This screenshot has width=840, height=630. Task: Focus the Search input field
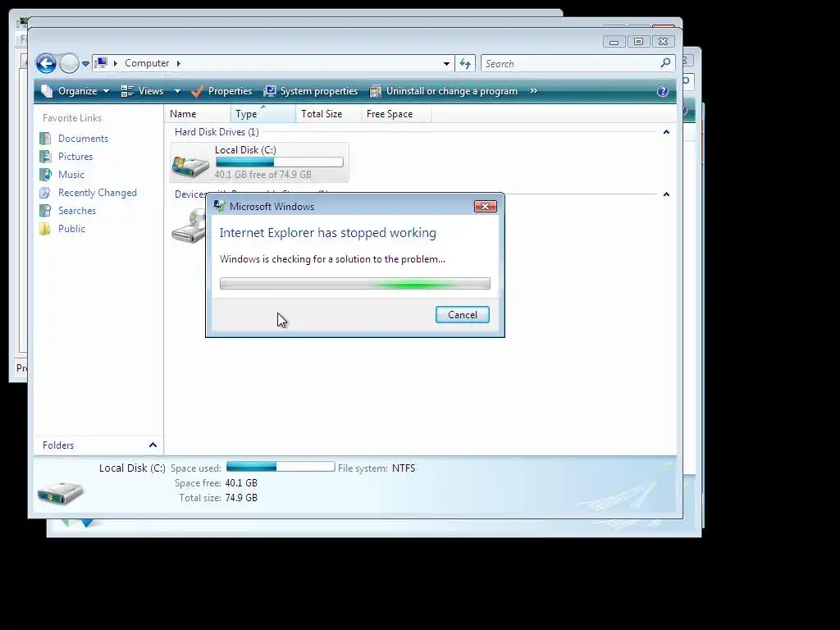[x=570, y=64]
